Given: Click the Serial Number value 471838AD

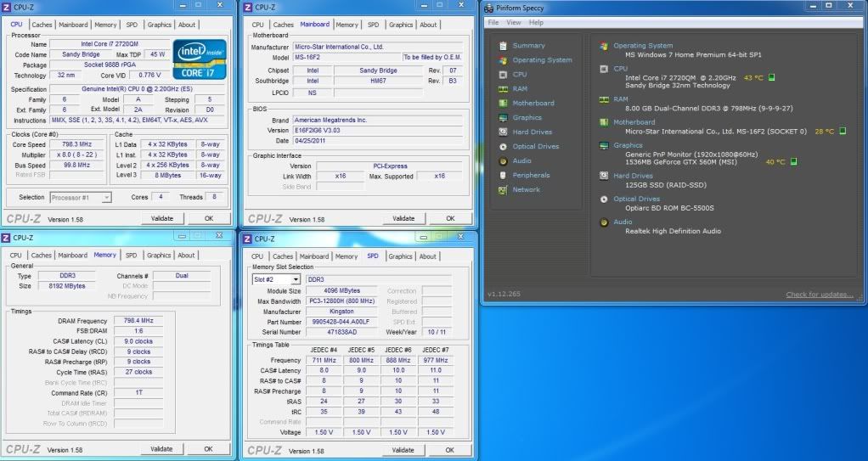Looking at the screenshot, I should tap(341, 332).
